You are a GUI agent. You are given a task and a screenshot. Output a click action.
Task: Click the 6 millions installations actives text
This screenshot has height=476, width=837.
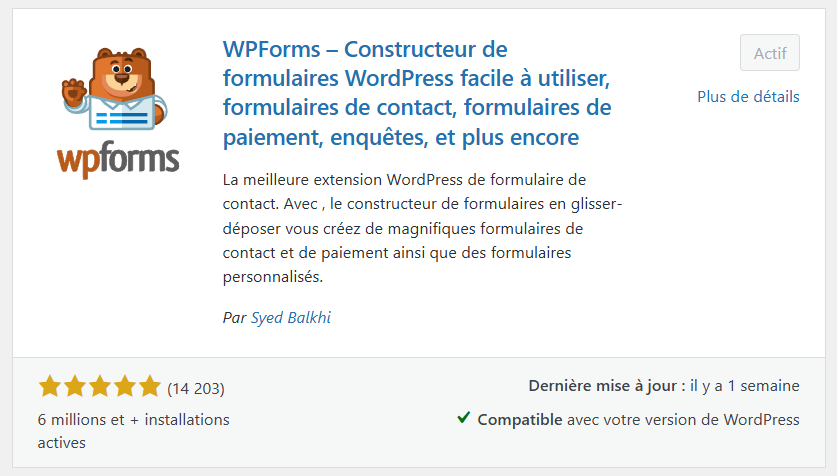(134, 430)
